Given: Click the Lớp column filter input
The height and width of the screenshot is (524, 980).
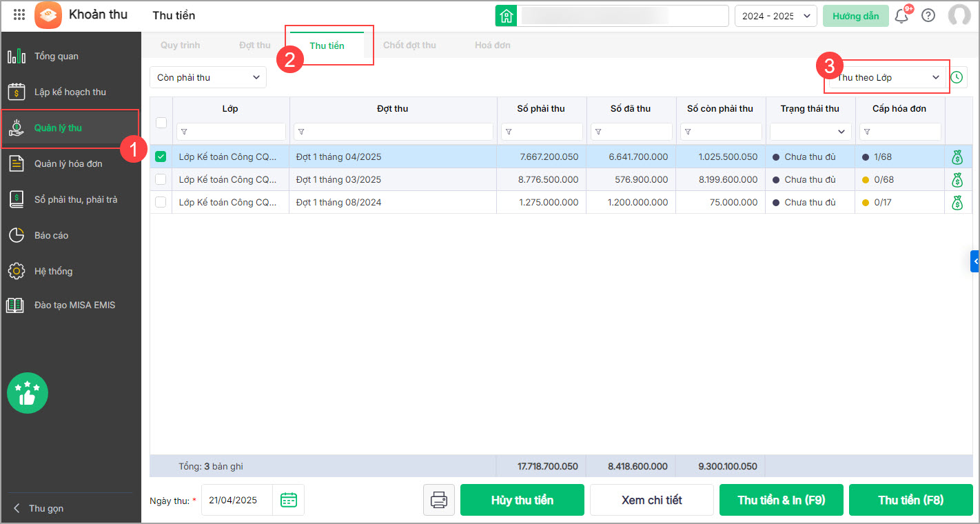Looking at the screenshot, I should (x=232, y=132).
